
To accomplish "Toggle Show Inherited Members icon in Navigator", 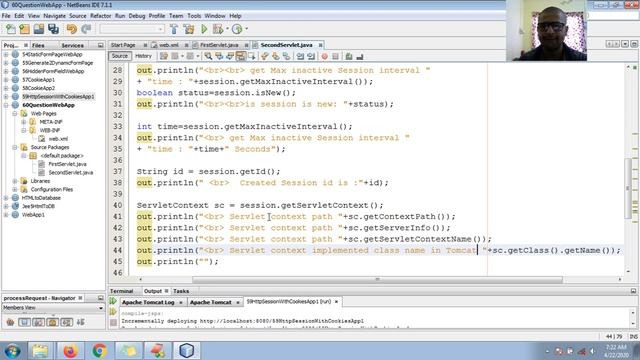I will [10, 322].
